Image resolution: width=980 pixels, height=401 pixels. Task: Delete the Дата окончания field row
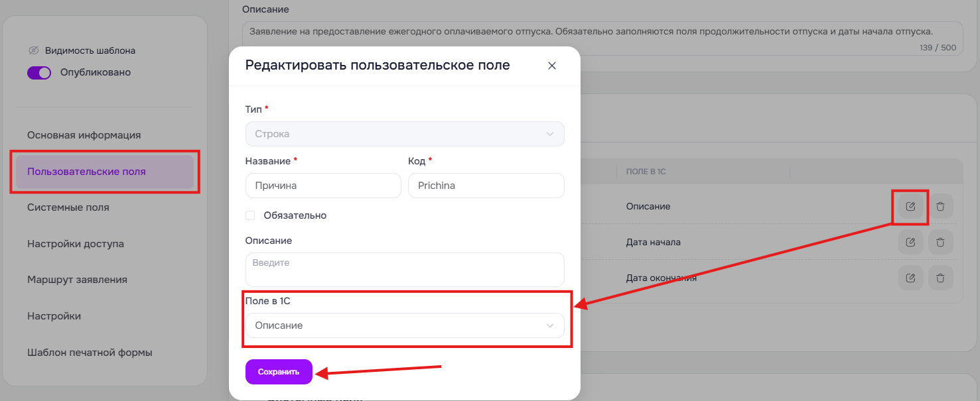[x=940, y=278]
